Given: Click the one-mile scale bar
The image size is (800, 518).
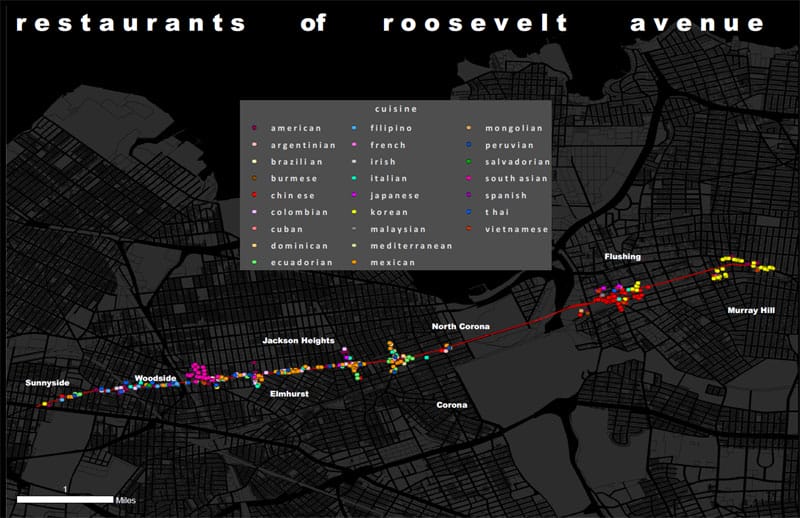Looking at the screenshot, I should 65,500.
